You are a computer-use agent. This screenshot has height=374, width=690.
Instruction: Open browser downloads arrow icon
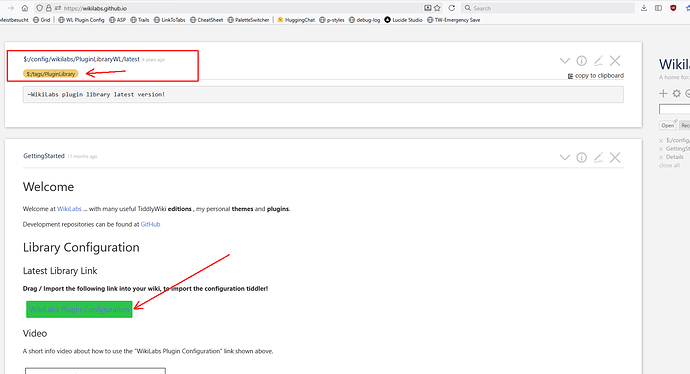[644, 8]
